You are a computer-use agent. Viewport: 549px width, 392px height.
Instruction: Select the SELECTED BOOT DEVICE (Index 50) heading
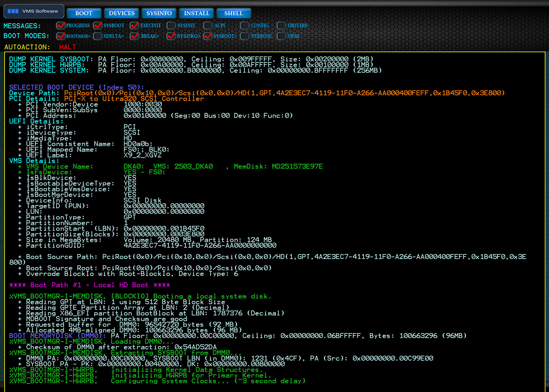click(77, 87)
